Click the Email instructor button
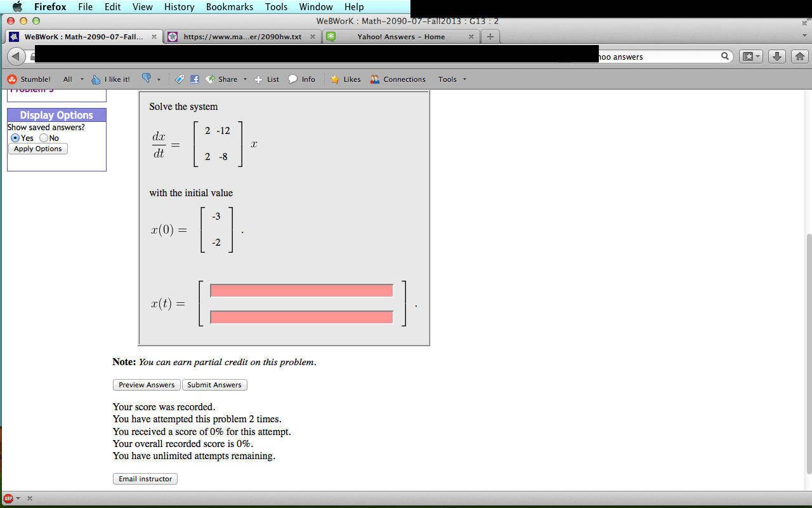The width and height of the screenshot is (812, 508). (x=145, y=479)
